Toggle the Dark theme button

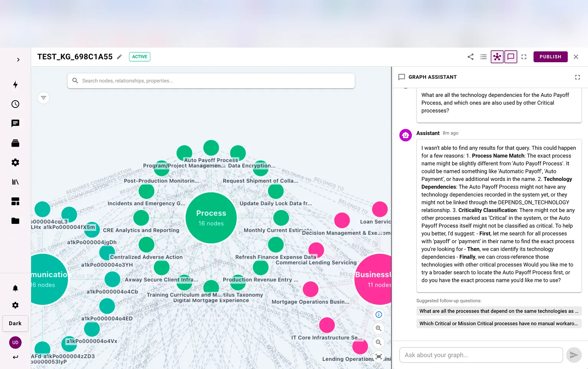pyautogui.click(x=15, y=323)
